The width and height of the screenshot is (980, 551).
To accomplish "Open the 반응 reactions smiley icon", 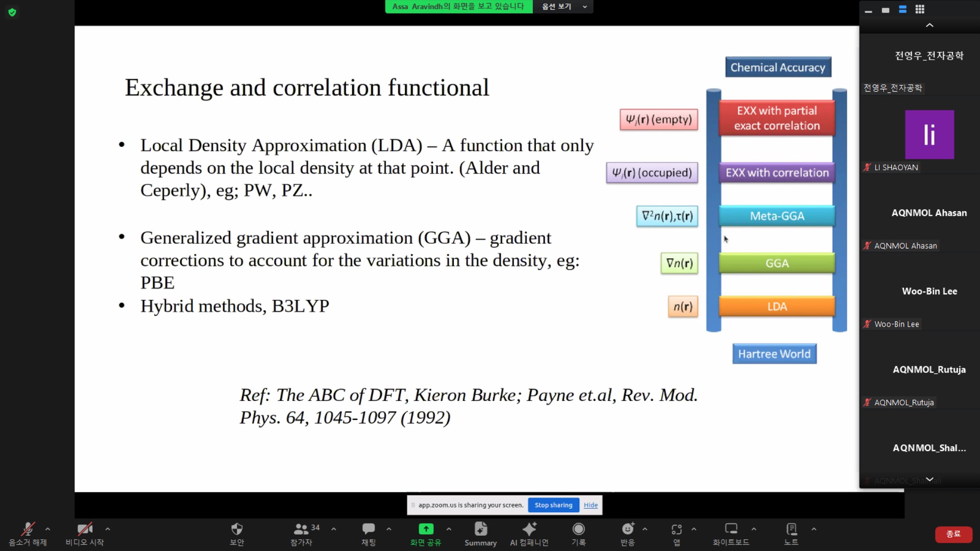I will point(628,529).
